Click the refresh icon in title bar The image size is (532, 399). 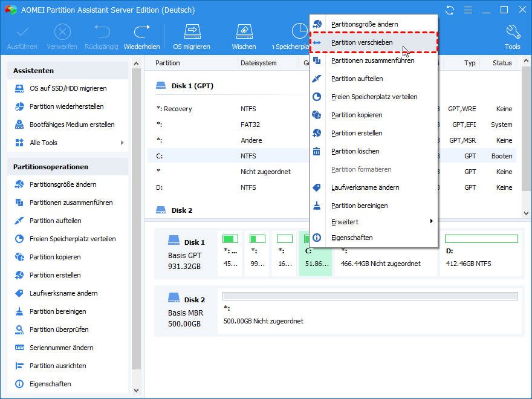point(450,10)
